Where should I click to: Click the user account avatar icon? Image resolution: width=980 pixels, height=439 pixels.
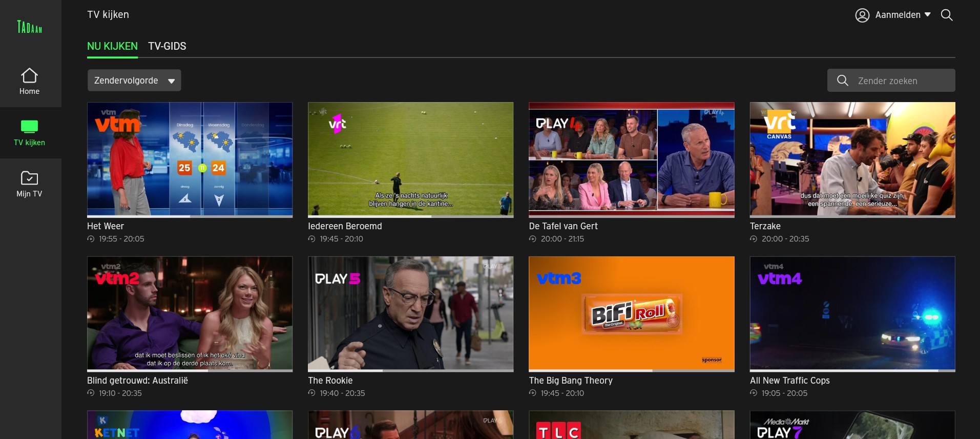coord(862,15)
